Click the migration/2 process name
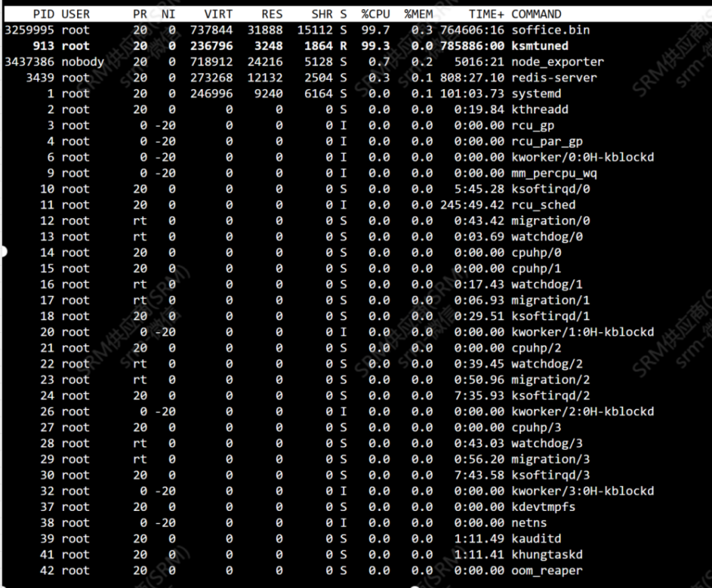The width and height of the screenshot is (712, 588). (x=551, y=379)
